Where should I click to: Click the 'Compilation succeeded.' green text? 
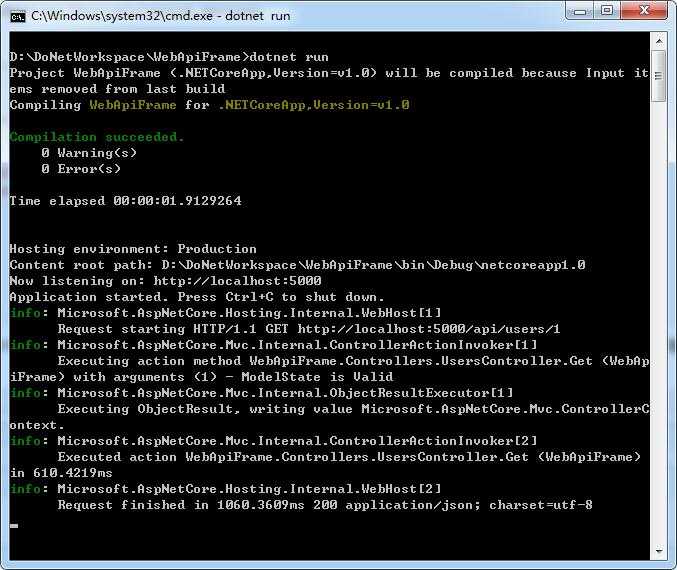click(x=97, y=137)
